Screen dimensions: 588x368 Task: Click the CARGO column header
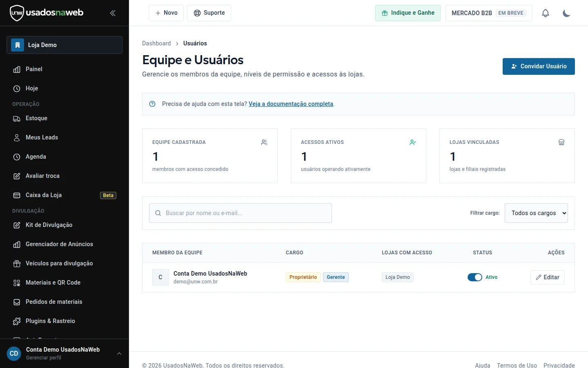[x=294, y=253]
